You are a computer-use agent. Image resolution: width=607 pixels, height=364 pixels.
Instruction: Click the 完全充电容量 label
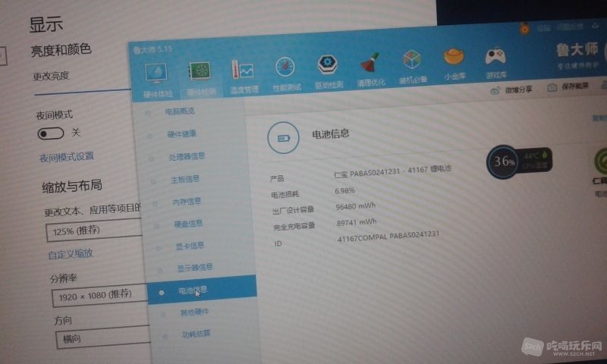(294, 227)
